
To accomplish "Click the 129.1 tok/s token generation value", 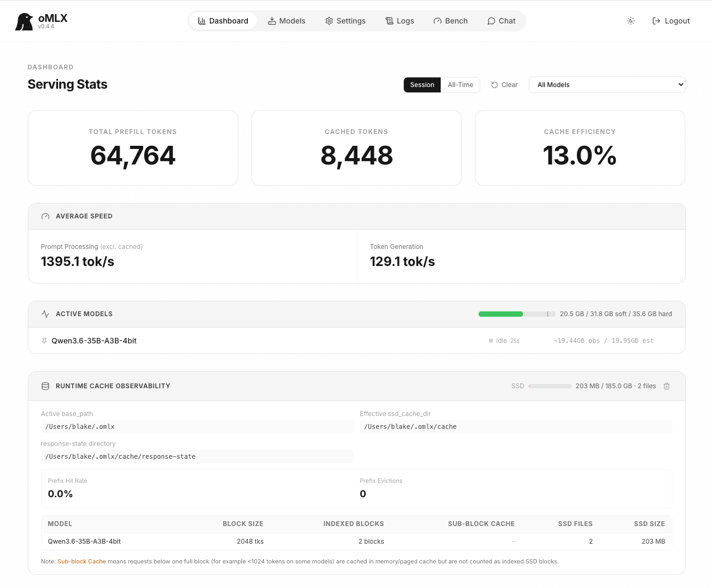I will (403, 262).
